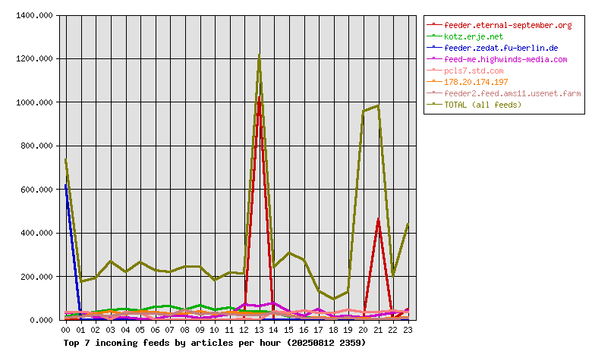Click the feeder.eternal-september.org legend label

click(x=508, y=25)
